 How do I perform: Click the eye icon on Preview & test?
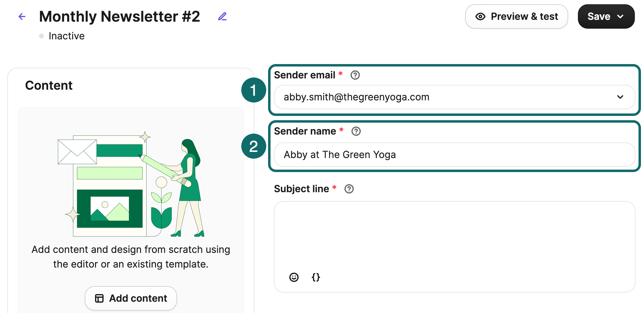click(480, 16)
